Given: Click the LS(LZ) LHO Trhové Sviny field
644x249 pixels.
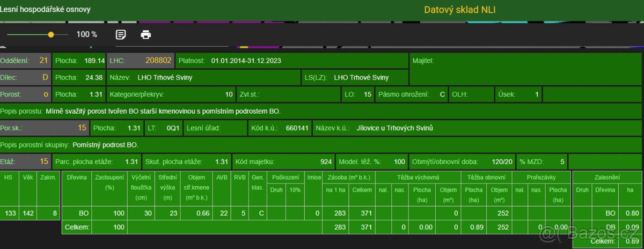Looking at the screenshot, I should coord(355,77).
